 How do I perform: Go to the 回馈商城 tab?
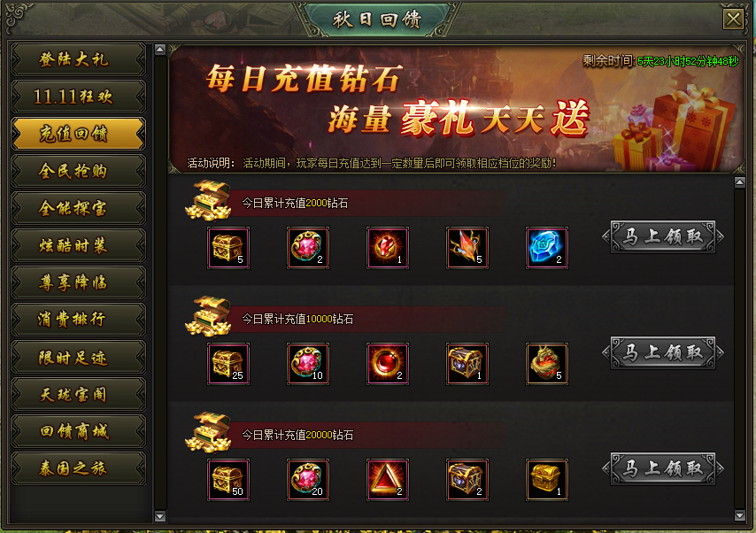(78, 431)
